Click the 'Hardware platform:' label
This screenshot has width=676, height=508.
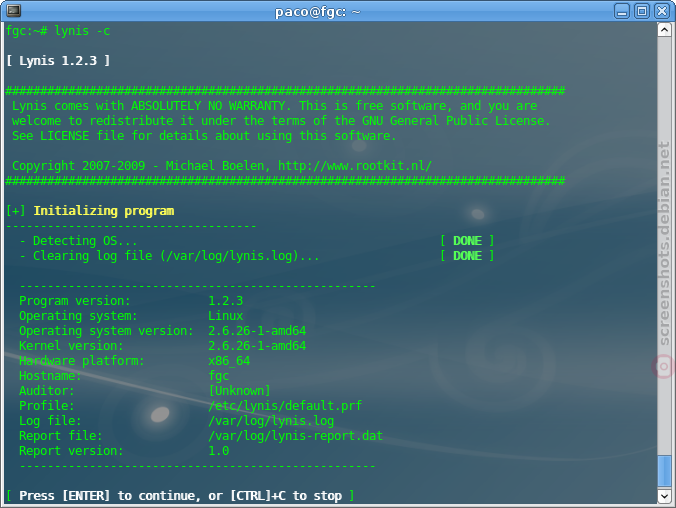(81, 361)
